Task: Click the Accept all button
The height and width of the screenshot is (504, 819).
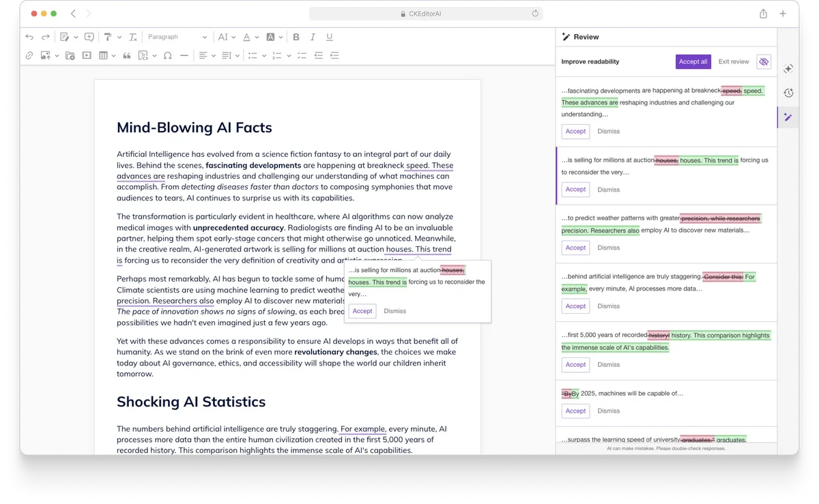Action: click(x=693, y=61)
